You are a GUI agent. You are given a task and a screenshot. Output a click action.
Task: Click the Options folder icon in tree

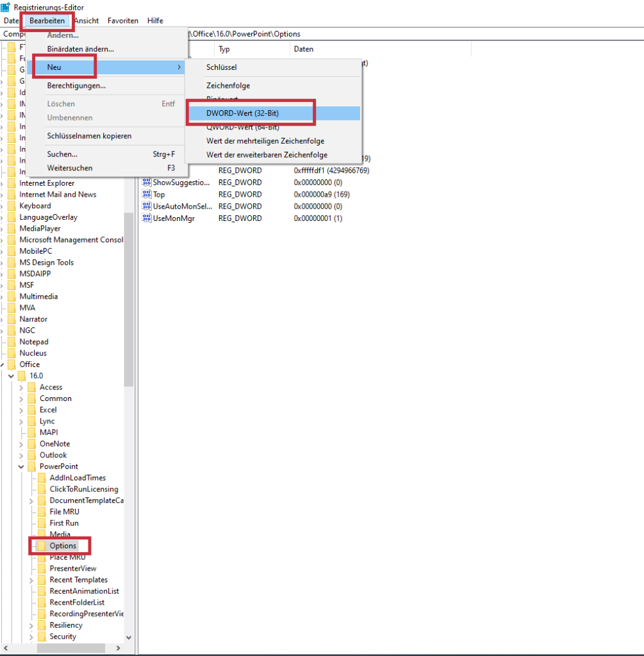point(42,546)
